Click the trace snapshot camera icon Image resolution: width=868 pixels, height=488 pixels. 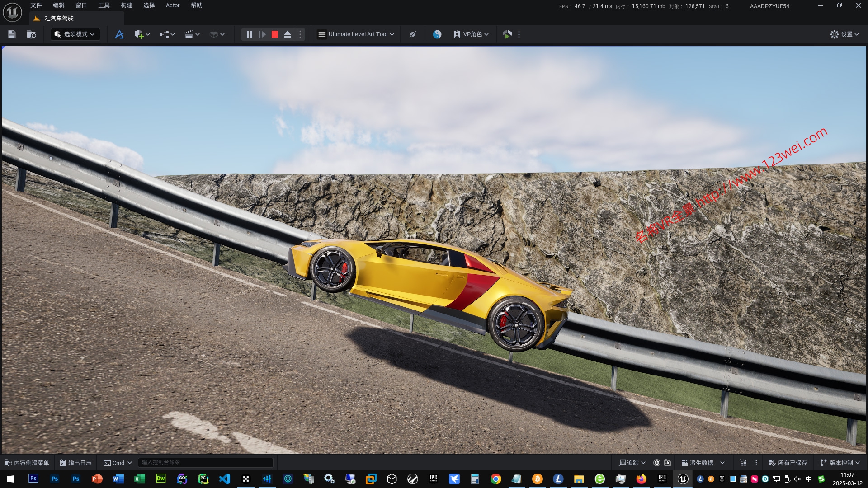coord(668,463)
